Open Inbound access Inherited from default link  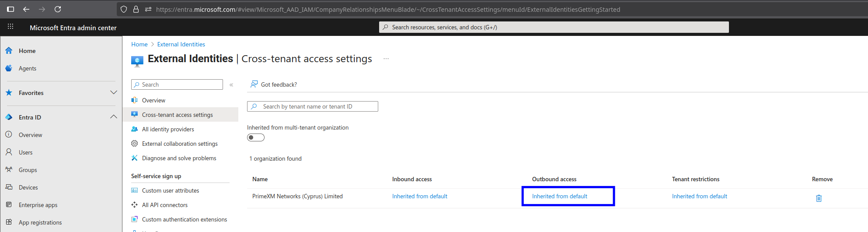click(x=420, y=196)
